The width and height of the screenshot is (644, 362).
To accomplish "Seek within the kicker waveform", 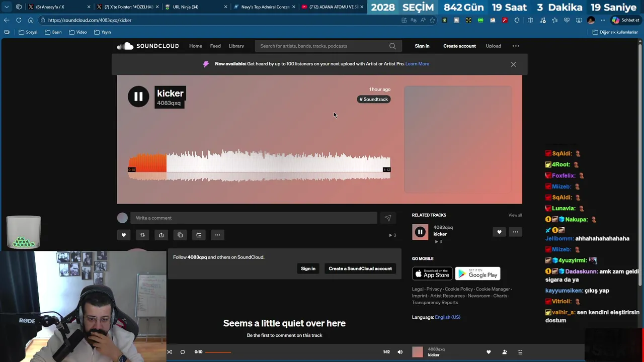I will point(259,165).
